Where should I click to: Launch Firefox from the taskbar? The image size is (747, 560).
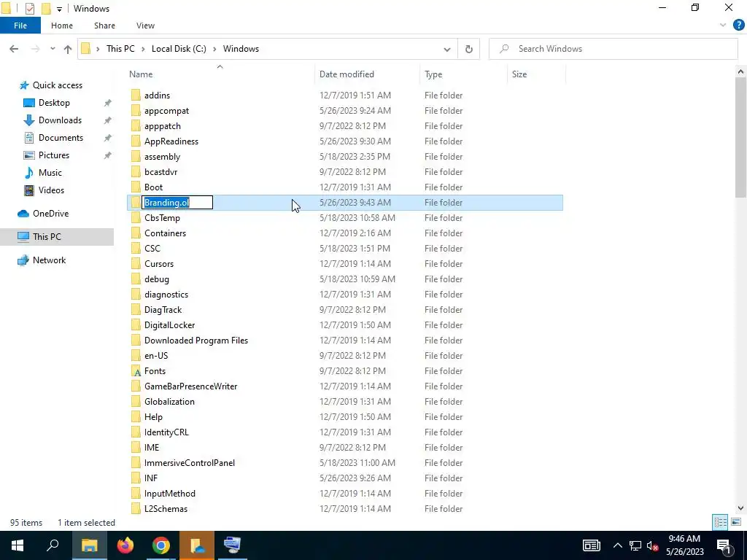pos(125,545)
